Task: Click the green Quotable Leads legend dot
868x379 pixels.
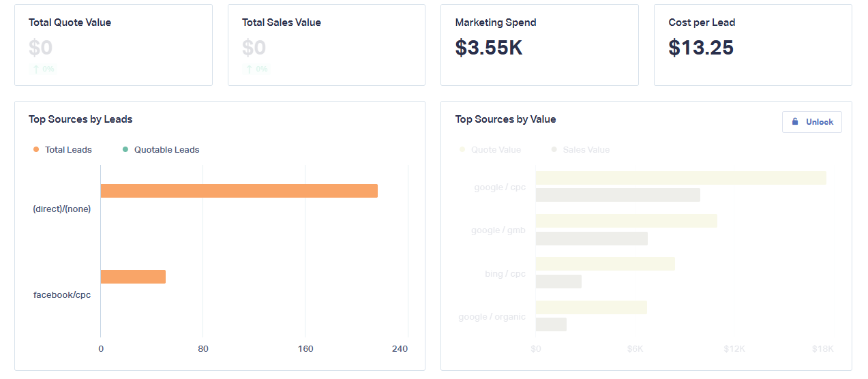Action: [125, 150]
